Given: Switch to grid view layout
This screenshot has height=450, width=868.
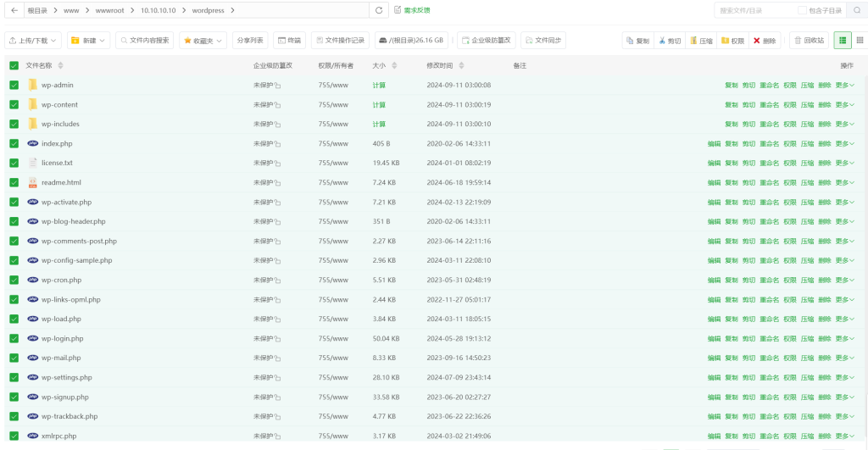Looking at the screenshot, I should (860, 40).
